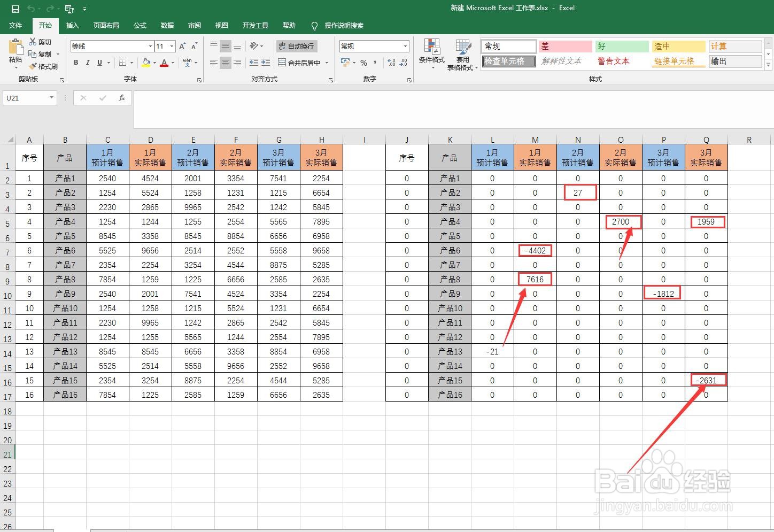Click the Save icon in quick access toolbar
The height and width of the screenshot is (532, 774).
pyautogui.click(x=16, y=9)
